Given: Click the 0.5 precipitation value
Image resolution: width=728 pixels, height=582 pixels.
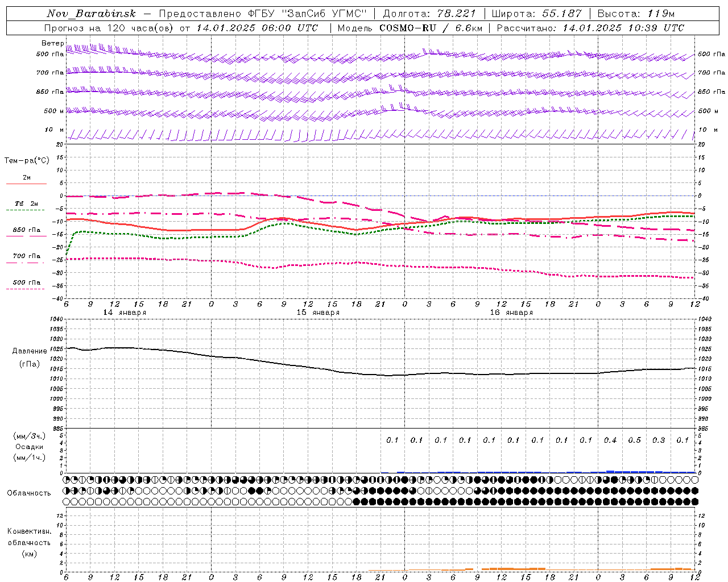Looking at the screenshot, I should point(634,440).
